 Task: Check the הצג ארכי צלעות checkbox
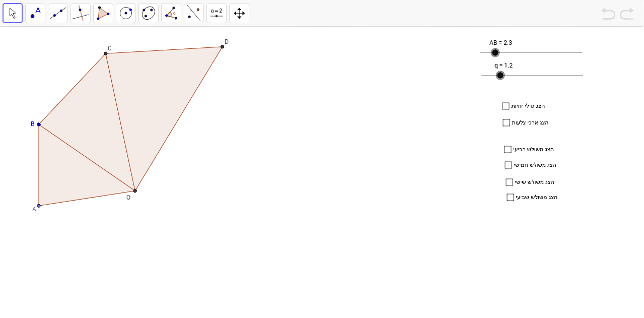(506, 122)
